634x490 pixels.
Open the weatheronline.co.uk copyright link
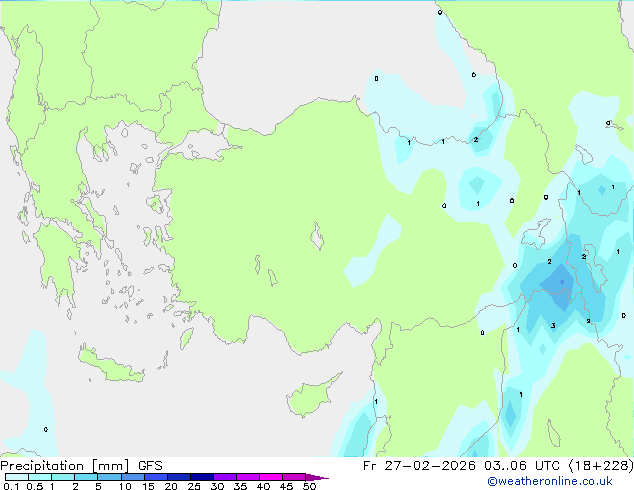coord(550,481)
